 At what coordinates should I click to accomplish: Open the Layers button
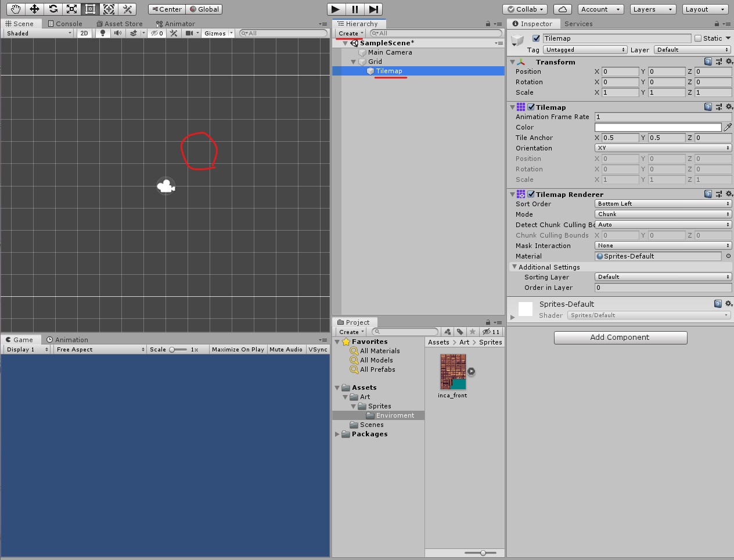tap(653, 9)
